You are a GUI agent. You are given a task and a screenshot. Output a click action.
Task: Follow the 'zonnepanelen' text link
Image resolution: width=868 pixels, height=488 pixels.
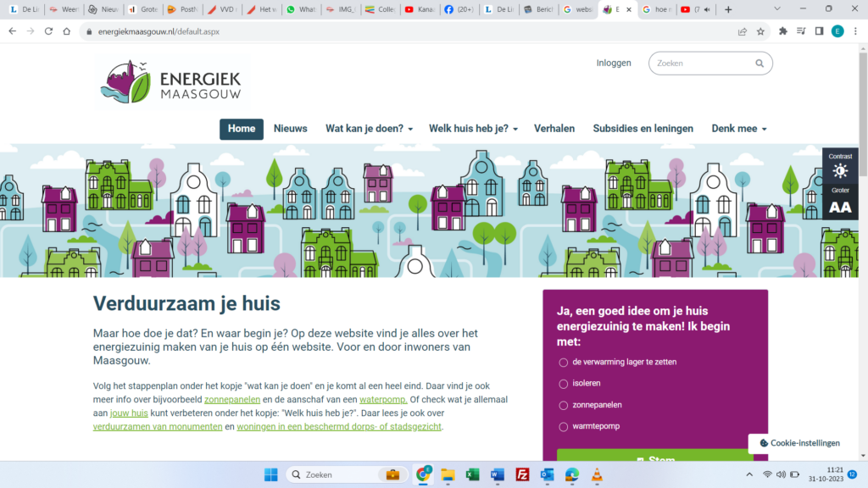tap(232, 400)
